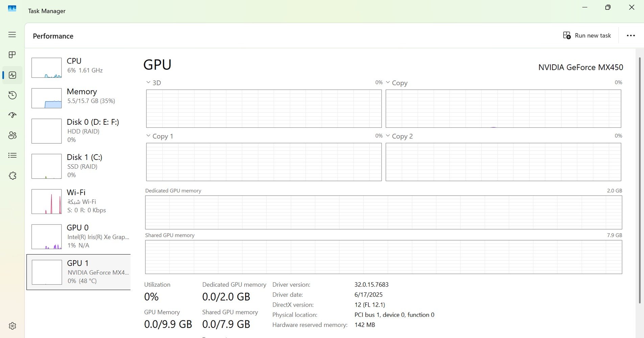Open the Services page icon
The width and height of the screenshot is (644, 338).
[12, 176]
